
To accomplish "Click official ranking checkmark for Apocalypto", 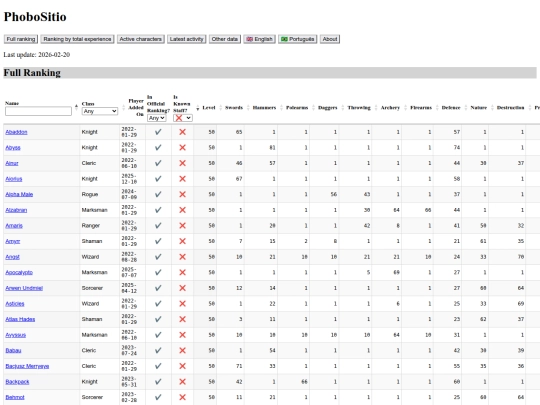I will tap(158, 273).
